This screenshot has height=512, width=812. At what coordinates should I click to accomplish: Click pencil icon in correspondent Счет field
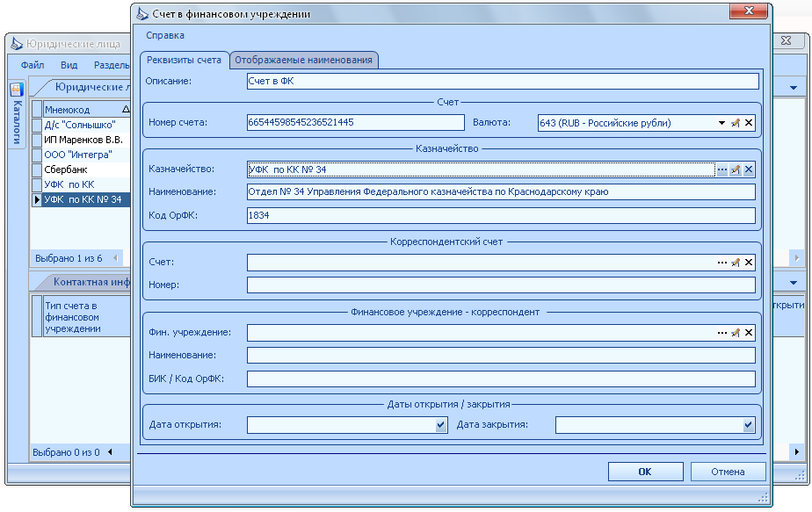735,263
